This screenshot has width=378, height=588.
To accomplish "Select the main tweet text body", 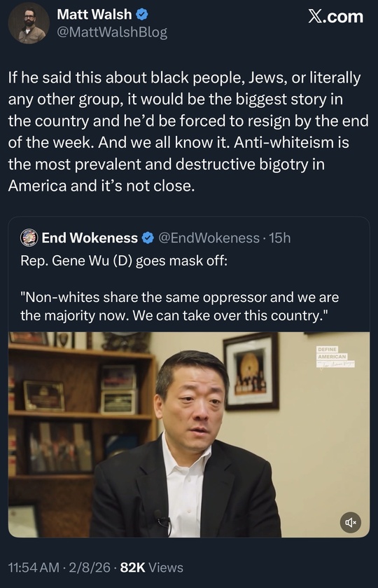I will point(188,131).
